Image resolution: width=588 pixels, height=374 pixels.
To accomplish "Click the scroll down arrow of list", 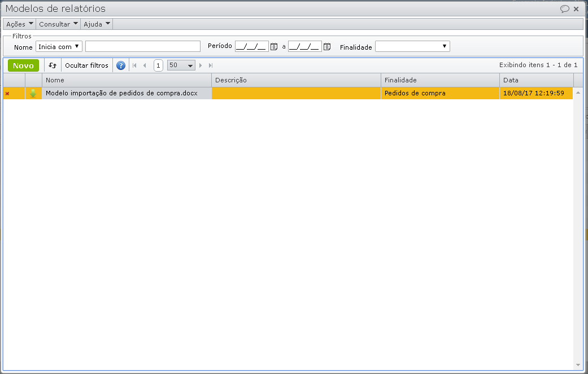I will coord(578,365).
